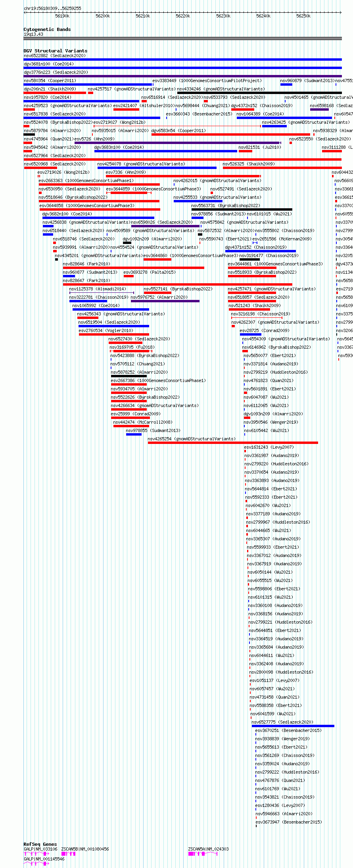Click the esv25999 (Conrad2009) label
This screenshot has height=868, width=353.
coord(136,414)
